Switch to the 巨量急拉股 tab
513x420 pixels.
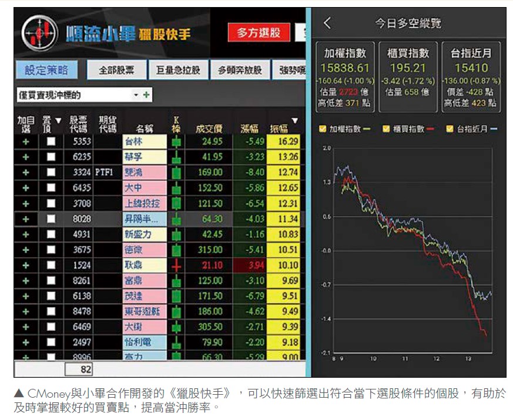(178, 70)
